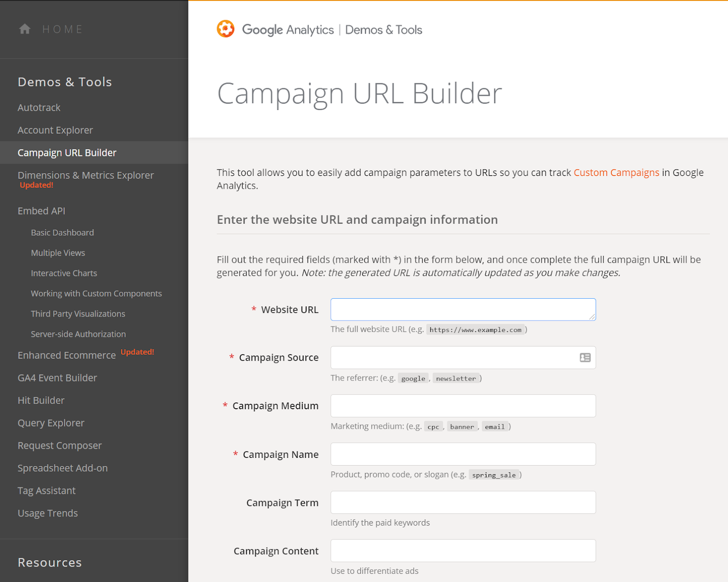The height and width of the screenshot is (582, 728).
Task: Click the 'Demos & Tools' sidebar heading
Action: pos(65,82)
